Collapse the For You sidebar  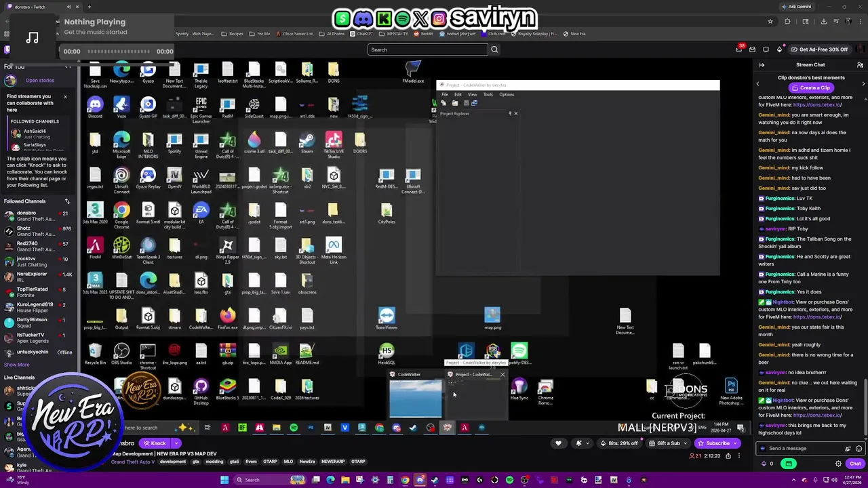(67, 66)
